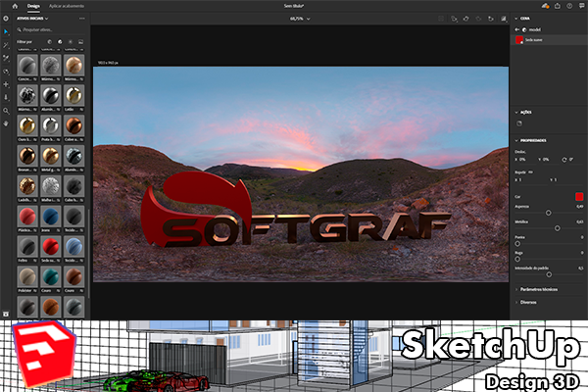Screen dimensions: 588x392
Task: Switch to the Design tab
Action: click(33, 6)
